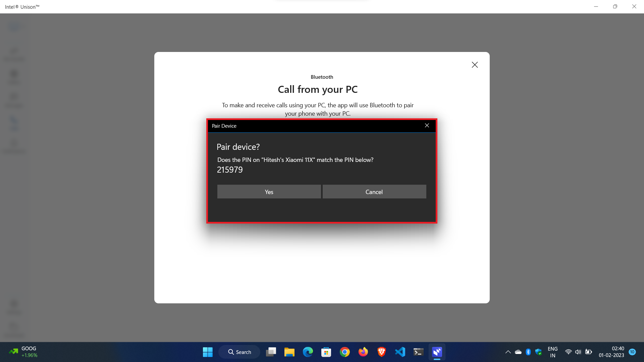Open clock showing 02:40 and date
Image resolution: width=644 pixels, height=362 pixels.
[611, 352]
